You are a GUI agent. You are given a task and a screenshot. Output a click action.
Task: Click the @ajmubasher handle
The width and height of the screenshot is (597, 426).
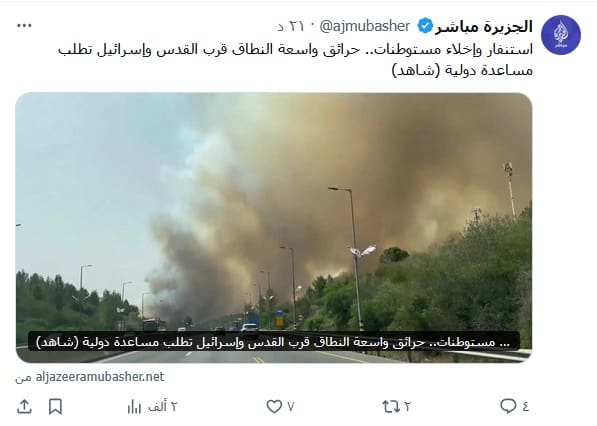click(365, 26)
